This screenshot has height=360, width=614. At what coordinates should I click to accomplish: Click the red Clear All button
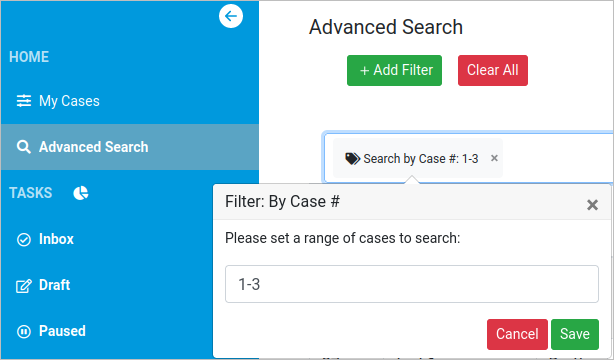493,71
